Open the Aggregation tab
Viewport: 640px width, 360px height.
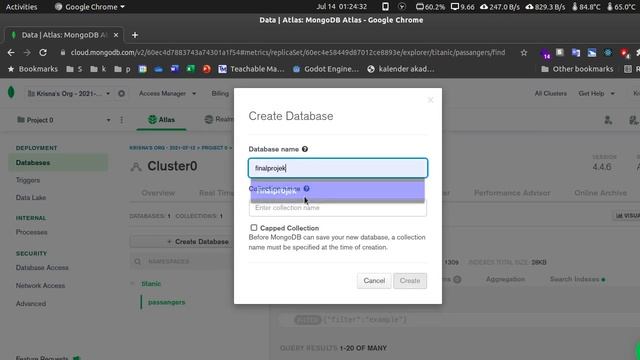(505, 279)
